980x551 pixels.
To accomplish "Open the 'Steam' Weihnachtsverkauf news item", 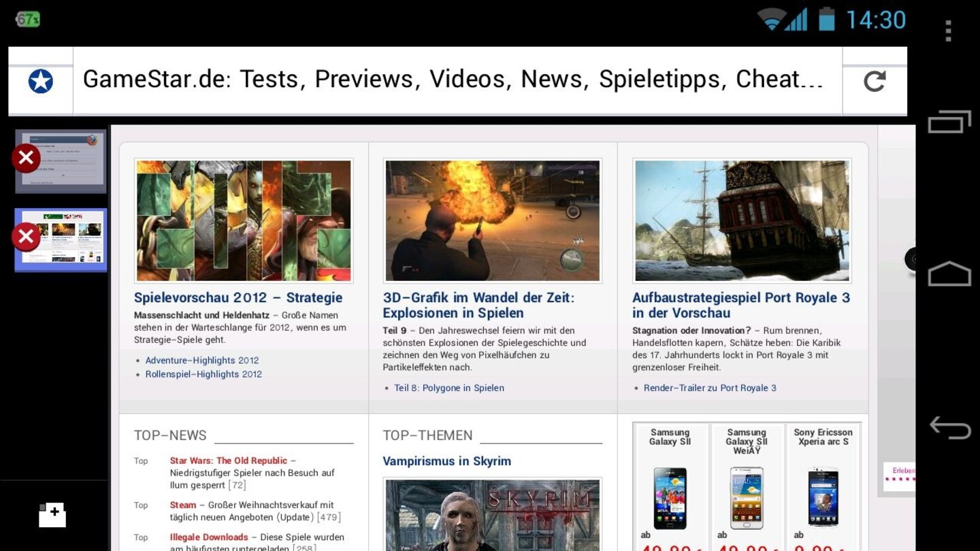I will click(183, 505).
